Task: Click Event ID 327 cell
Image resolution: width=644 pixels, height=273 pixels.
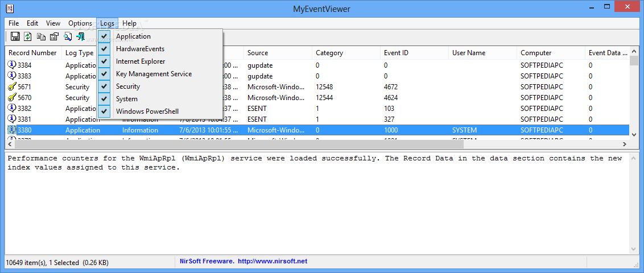Action: 389,119
